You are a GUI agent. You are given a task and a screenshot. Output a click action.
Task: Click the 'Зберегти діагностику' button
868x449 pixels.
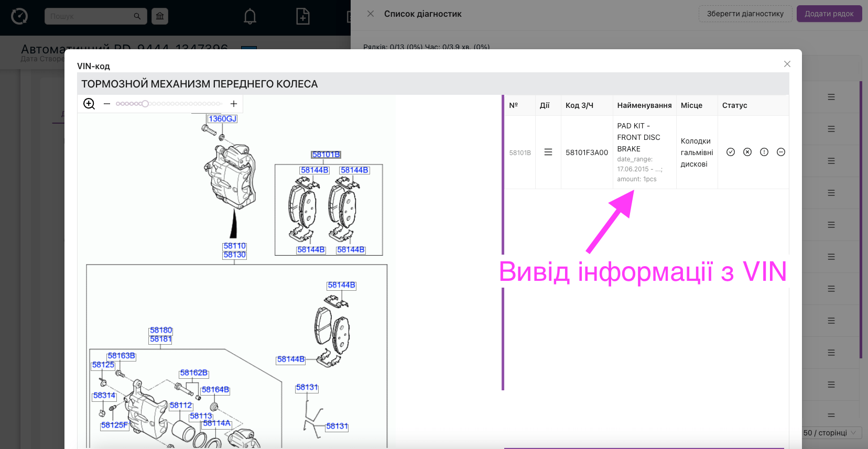pos(745,14)
